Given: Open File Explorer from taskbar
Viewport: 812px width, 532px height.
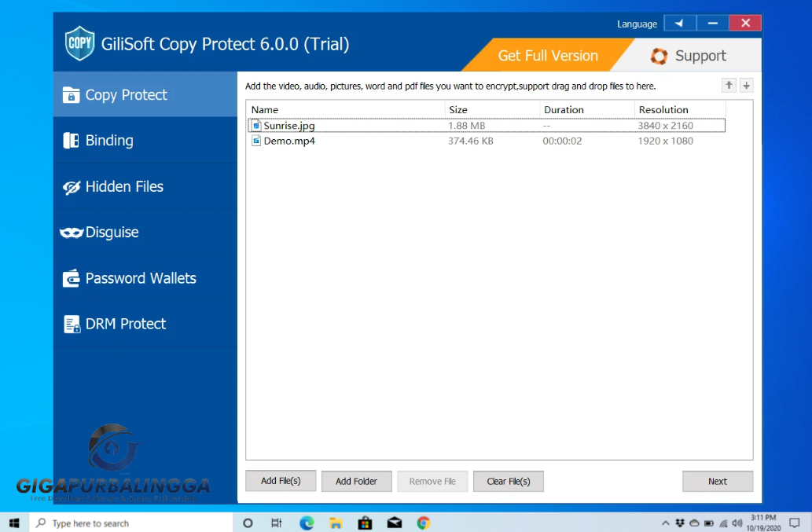Looking at the screenshot, I should [336, 523].
